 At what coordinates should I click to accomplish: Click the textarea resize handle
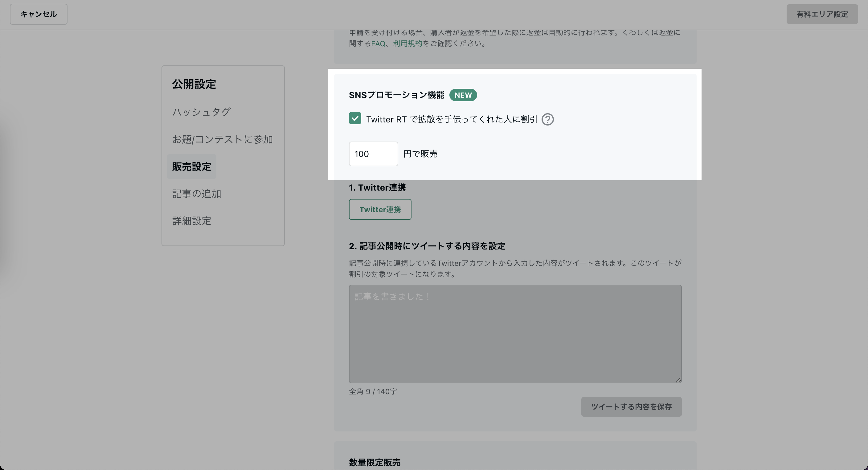click(678, 380)
